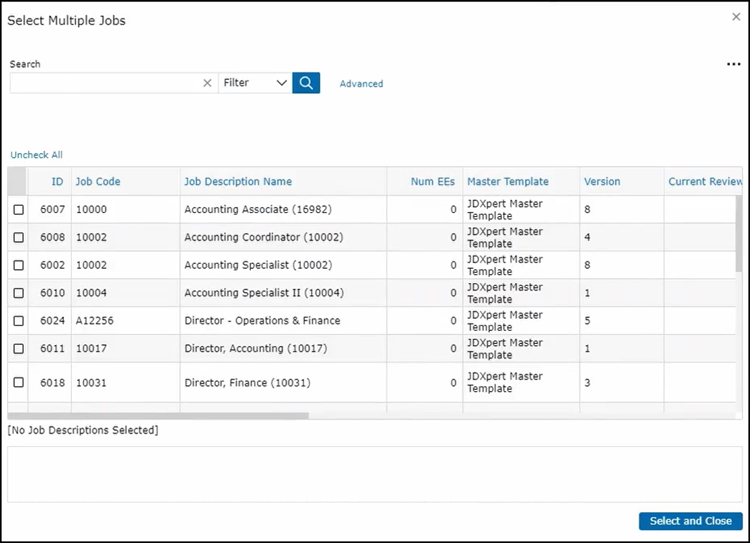Open the three-dot more options menu
The width and height of the screenshot is (750, 543).
[x=733, y=65]
